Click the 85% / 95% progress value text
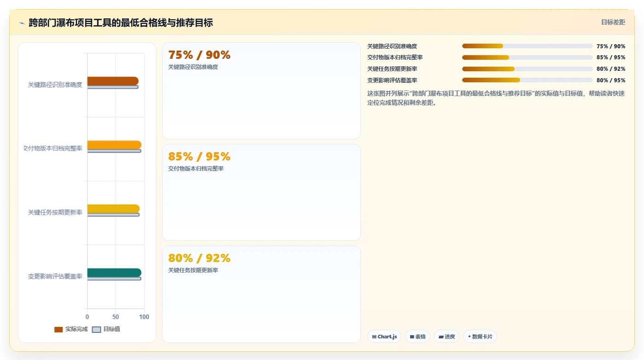The width and height of the screenshot is (644, 360). [x=611, y=57]
